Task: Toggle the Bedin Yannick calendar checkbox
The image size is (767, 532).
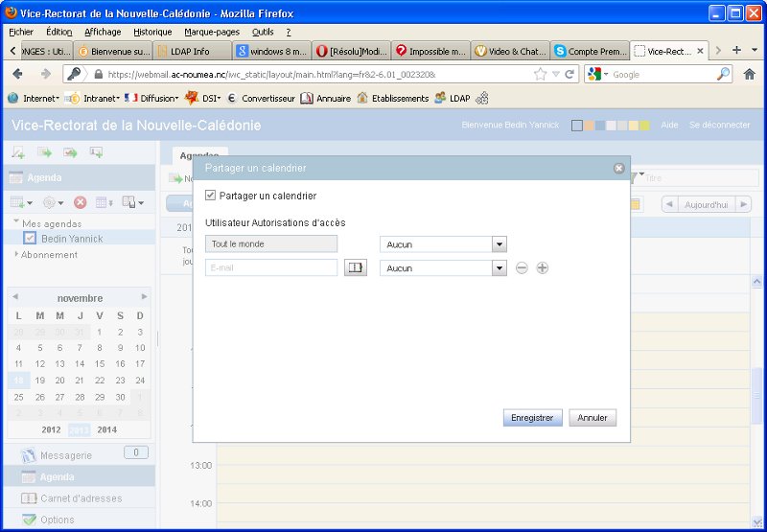Action: coord(31,239)
